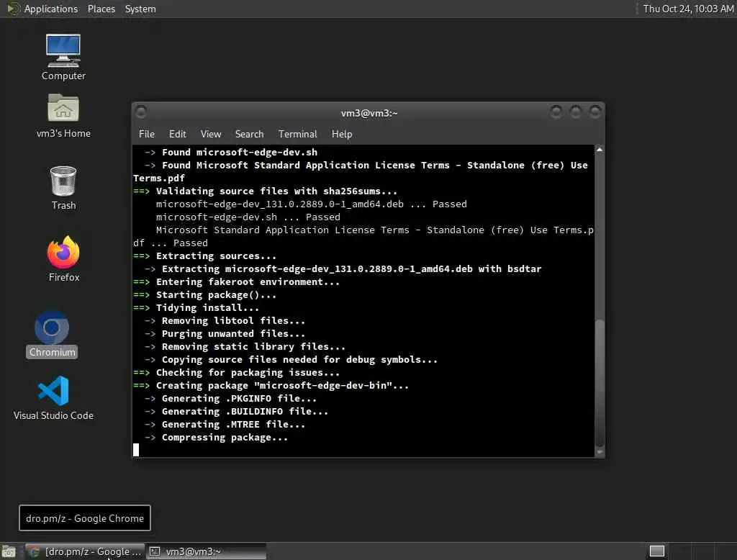The image size is (737, 560).
Task: Click 'Generating .PKGINFO file...' line
Action: point(230,398)
